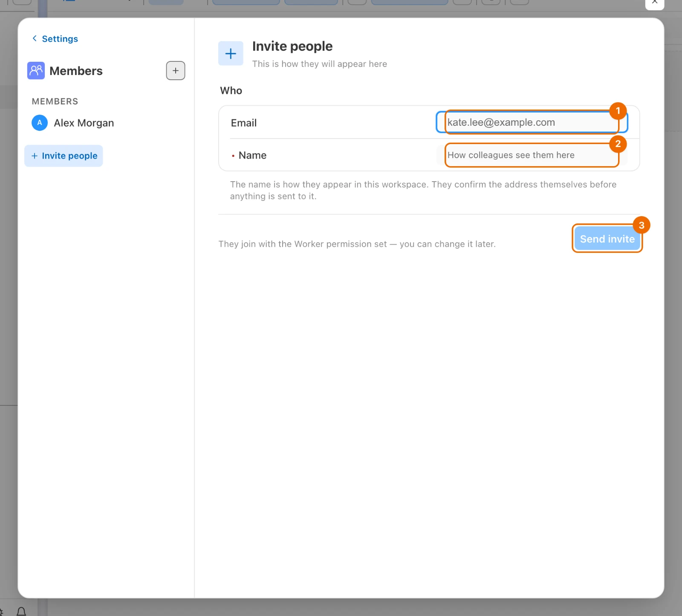Click the Members people icon

coord(36,71)
